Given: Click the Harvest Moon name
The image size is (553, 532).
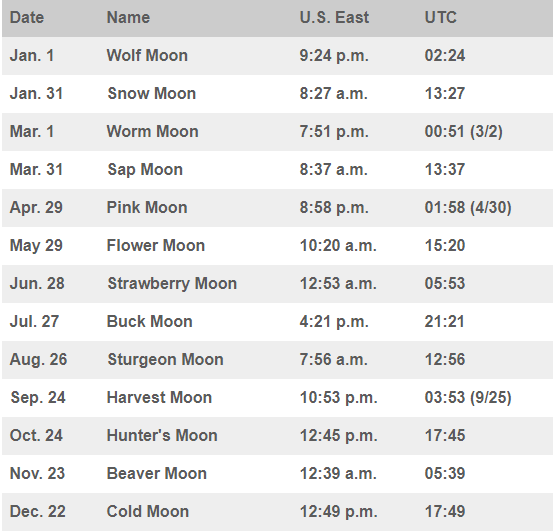Looking at the screenshot, I should (159, 398).
